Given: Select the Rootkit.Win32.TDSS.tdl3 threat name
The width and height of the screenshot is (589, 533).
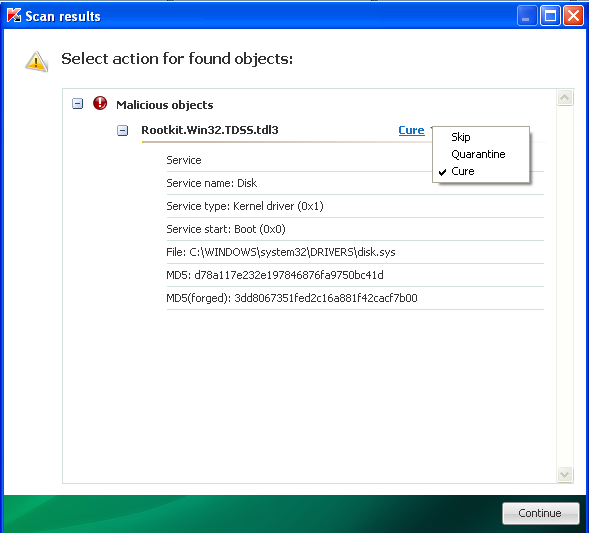Looking at the screenshot, I should tap(210, 130).
